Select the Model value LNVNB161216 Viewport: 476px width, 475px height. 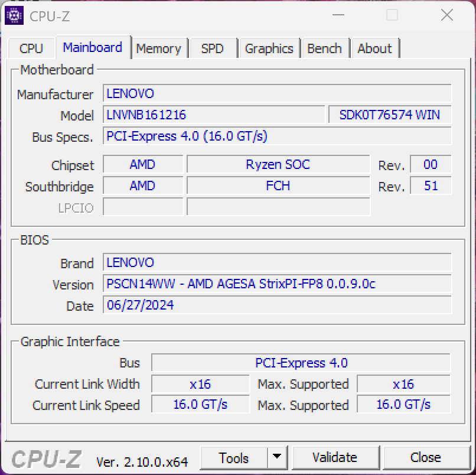click(x=214, y=115)
